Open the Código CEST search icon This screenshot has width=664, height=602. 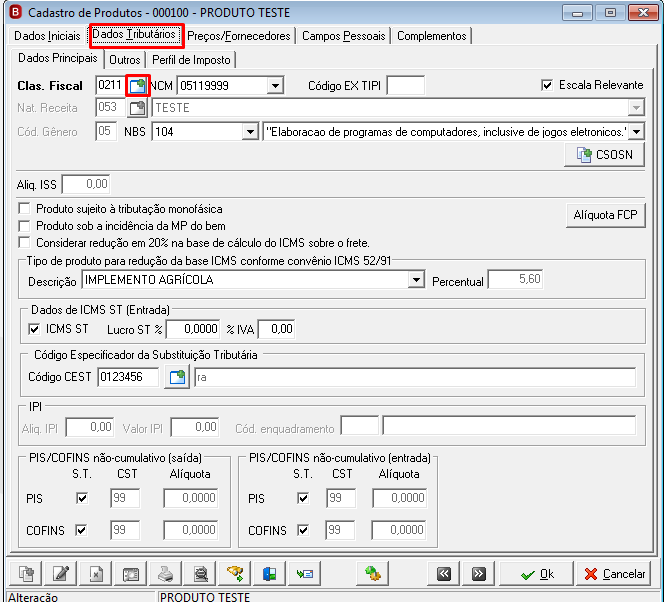click(177, 377)
